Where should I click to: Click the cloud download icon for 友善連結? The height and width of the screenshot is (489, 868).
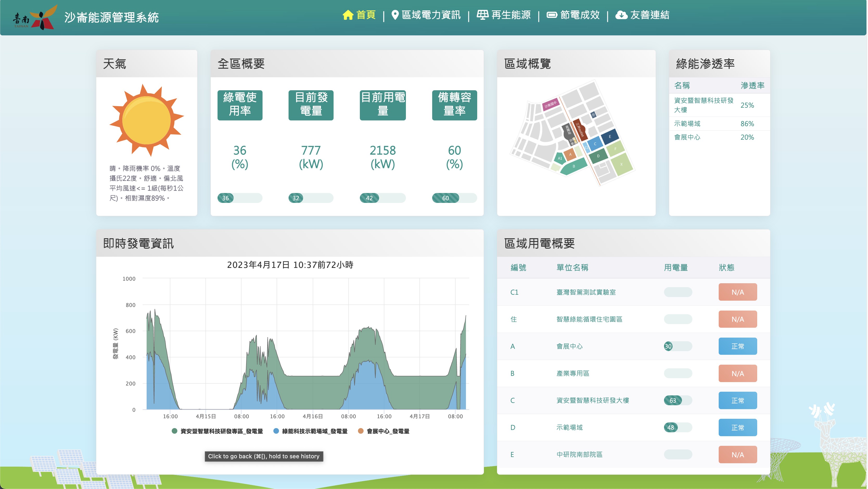[621, 15]
